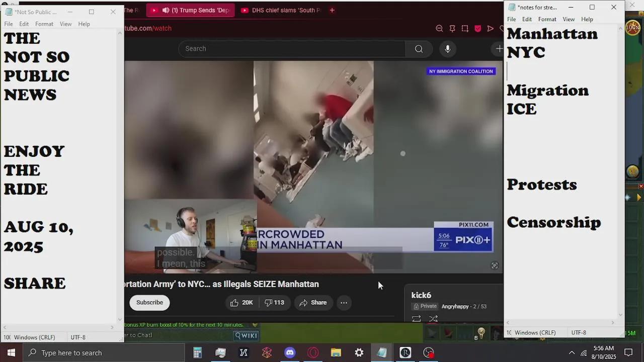This screenshot has width=644, height=362.
Task: Toggle playlist loop icon under kick6
Action: click(x=416, y=319)
